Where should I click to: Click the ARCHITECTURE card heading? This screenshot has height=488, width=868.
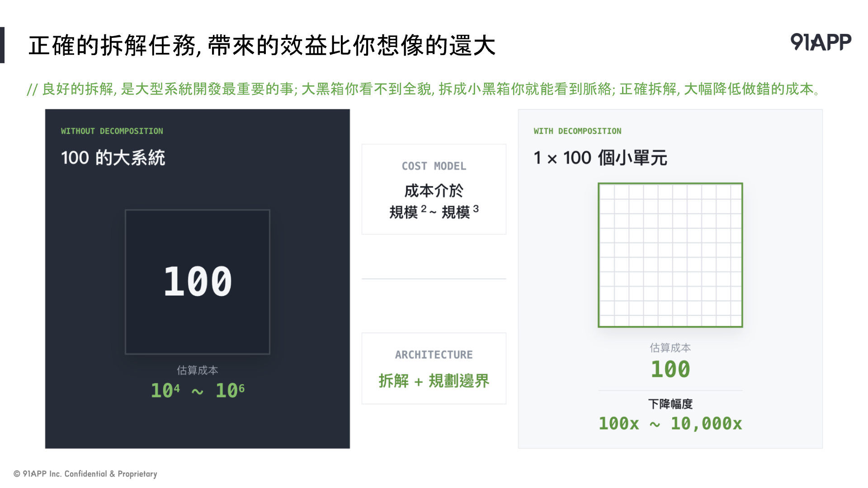(x=434, y=355)
